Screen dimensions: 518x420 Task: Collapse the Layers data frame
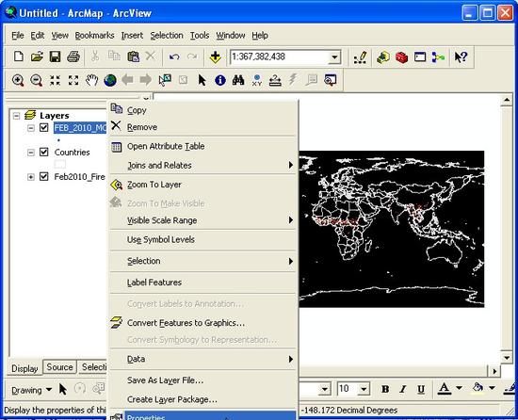click(x=16, y=116)
